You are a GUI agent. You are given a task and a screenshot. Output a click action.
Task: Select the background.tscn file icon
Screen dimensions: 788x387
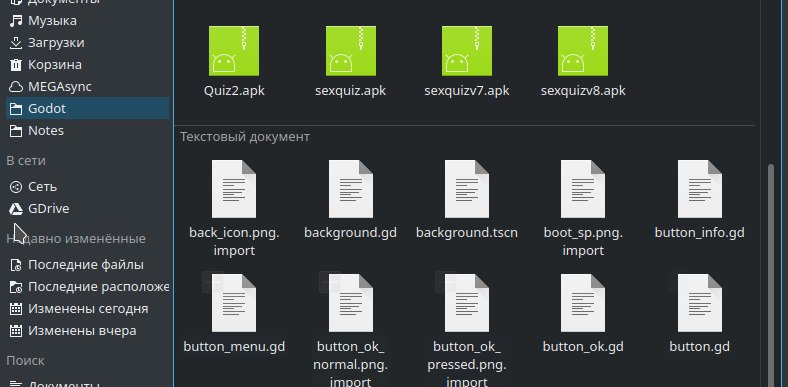click(x=467, y=189)
